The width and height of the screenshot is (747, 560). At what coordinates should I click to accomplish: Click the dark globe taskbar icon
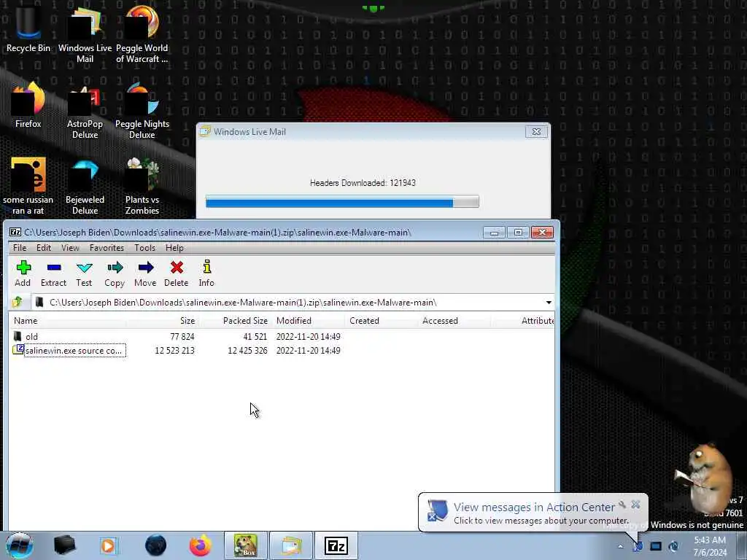pos(155,545)
